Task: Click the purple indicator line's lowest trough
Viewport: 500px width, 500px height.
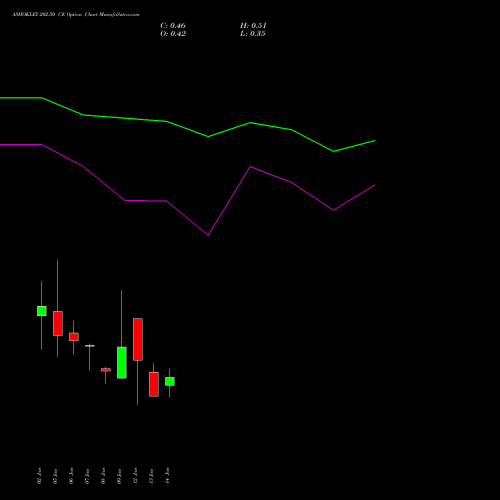Action: 208,235
